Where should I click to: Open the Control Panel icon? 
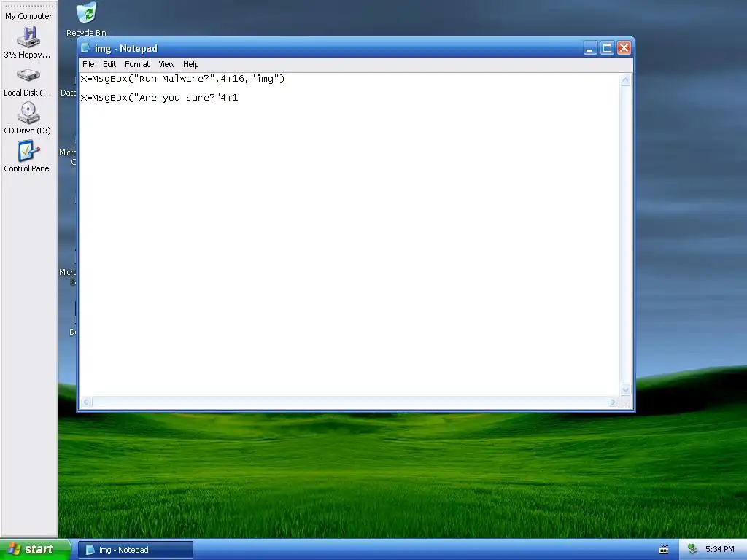[28, 156]
